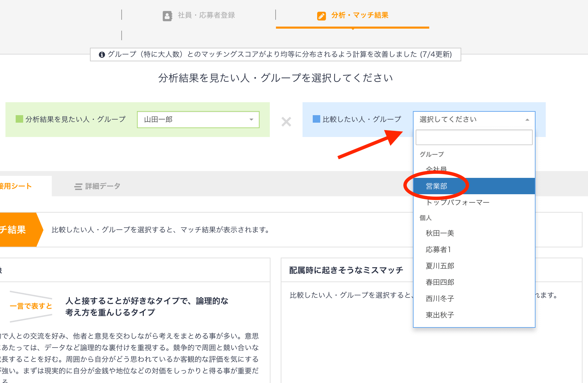
Task: Select 秋田一美 from the individuals list
Action: click(440, 233)
